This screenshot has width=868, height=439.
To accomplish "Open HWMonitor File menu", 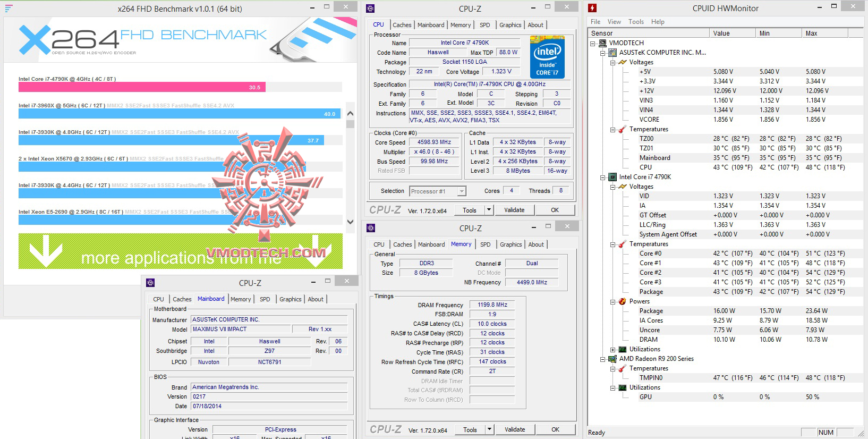I will (595, 22).
